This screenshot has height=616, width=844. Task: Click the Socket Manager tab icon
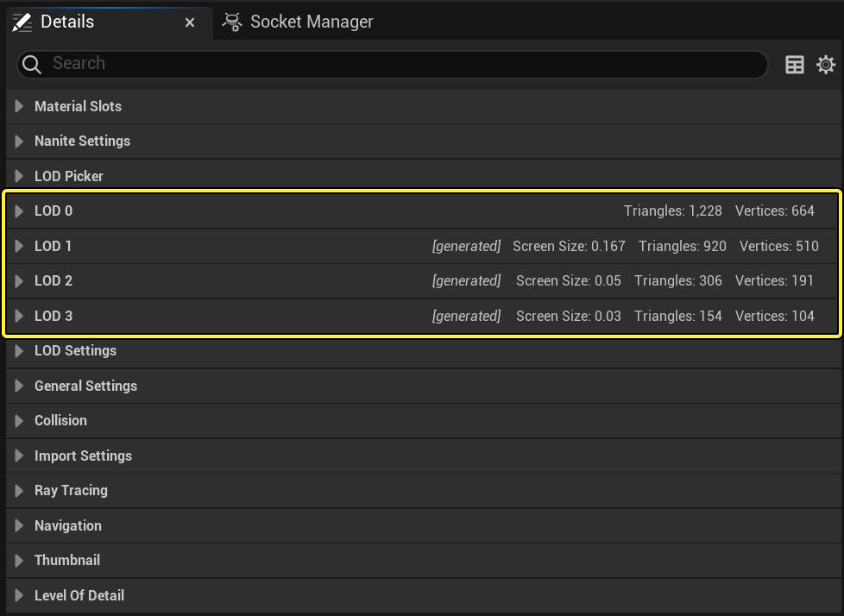tap(232, 22)
